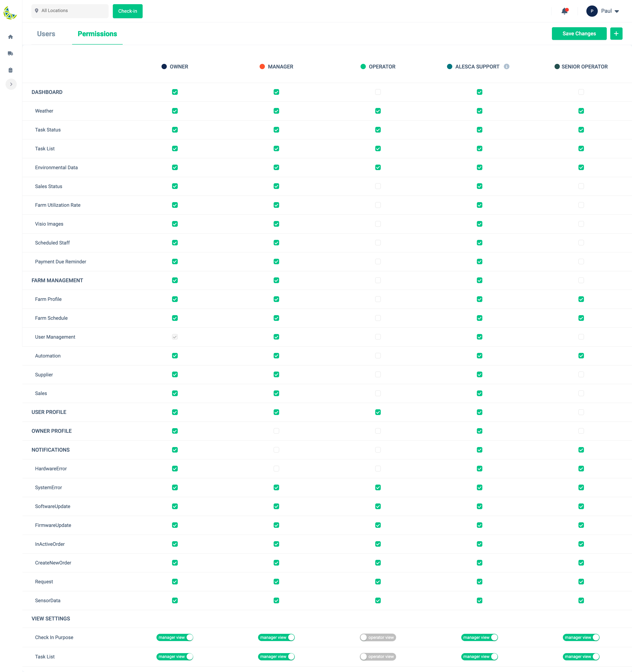Uncheck CreateNewOrder for Alesca Support
Viewport: 632px width, 672px height.
click(x=479, y=563)
